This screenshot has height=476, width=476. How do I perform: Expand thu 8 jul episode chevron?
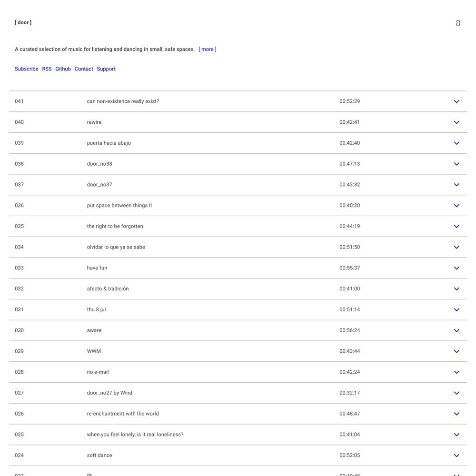pyautogui.click(x=456, y=310)
